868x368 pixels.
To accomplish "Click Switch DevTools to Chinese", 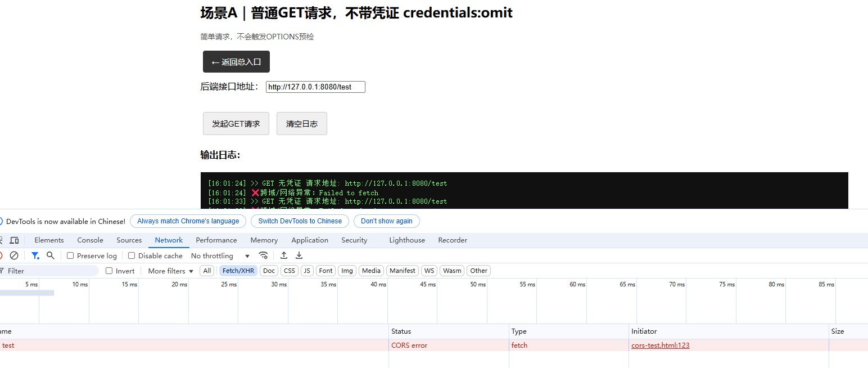I will [x=300, y=221].
